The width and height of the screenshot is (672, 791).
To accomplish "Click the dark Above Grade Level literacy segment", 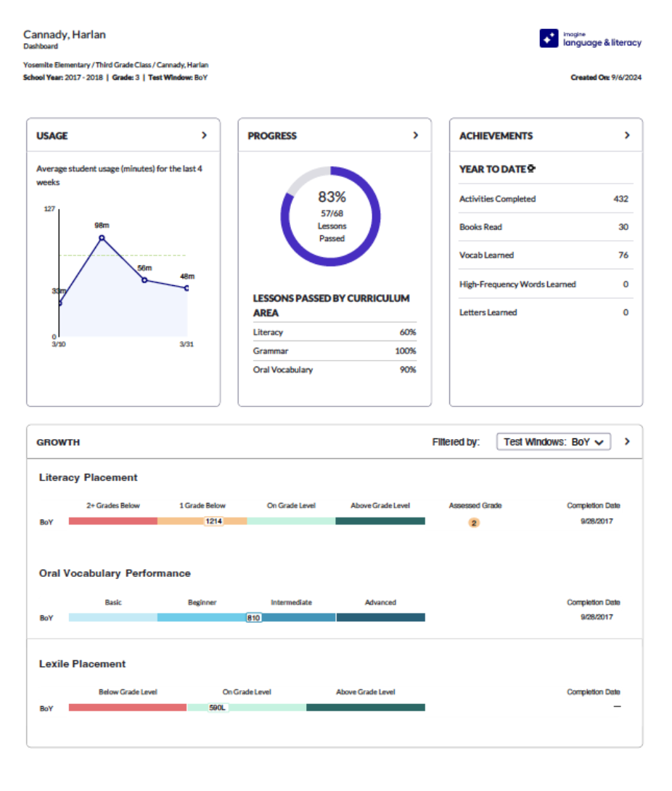I will 380,521.
